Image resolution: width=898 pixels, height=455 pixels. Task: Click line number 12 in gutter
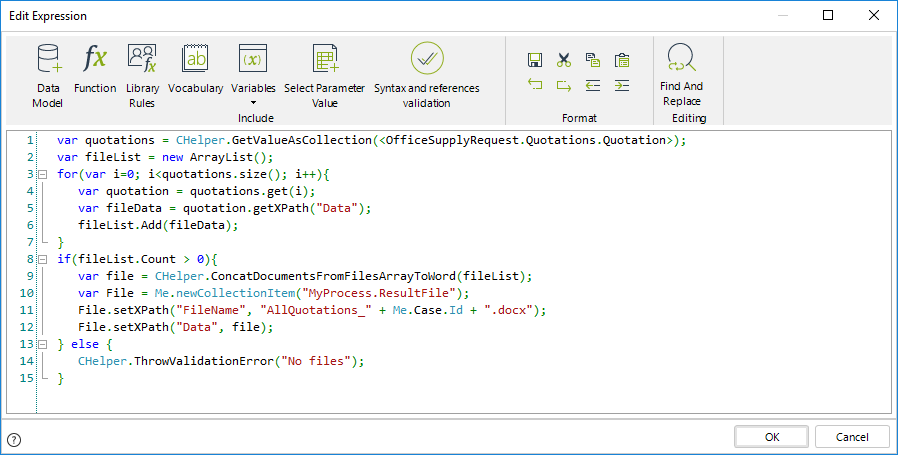(x=27, y=327)
